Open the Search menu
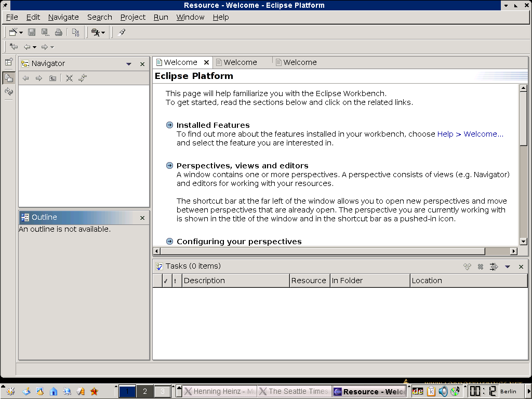 (x=99, y=17)
